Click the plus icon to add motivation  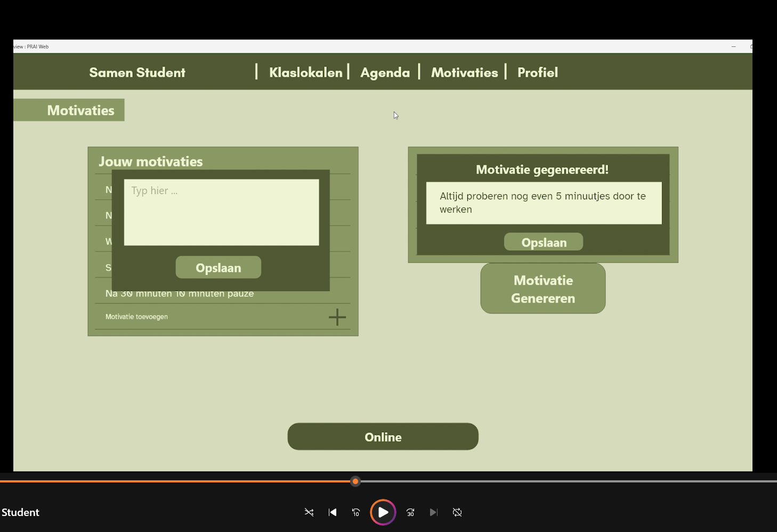tap(337, 317)
